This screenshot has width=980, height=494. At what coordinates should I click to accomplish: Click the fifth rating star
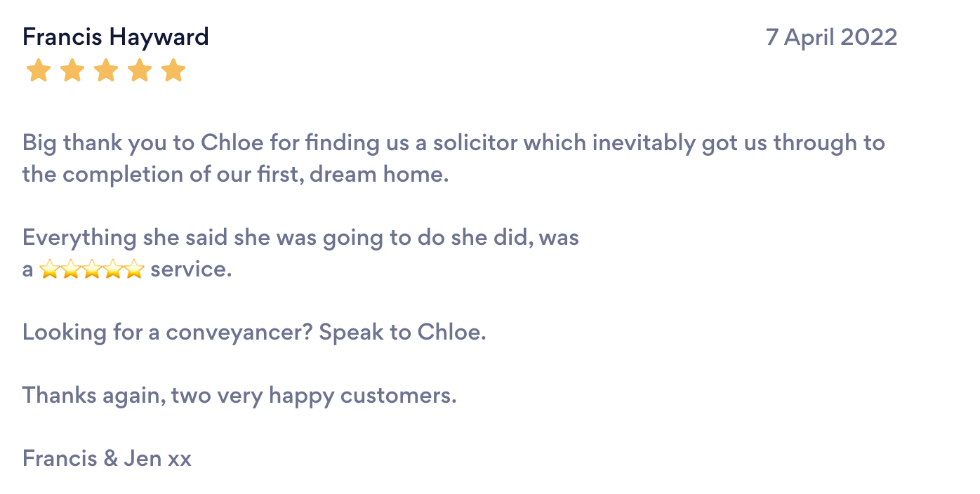click(173, 71)
